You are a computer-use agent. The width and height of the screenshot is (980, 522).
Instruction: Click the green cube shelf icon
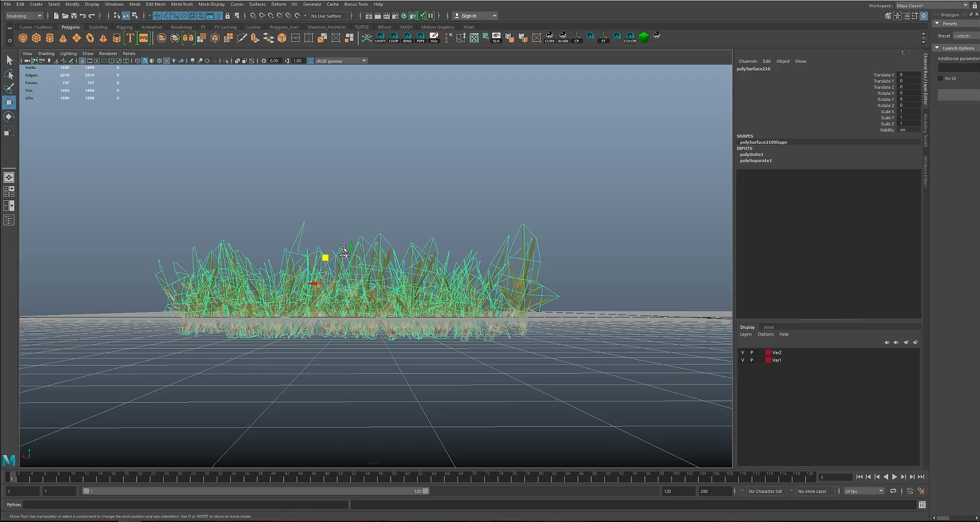(643, 37)
